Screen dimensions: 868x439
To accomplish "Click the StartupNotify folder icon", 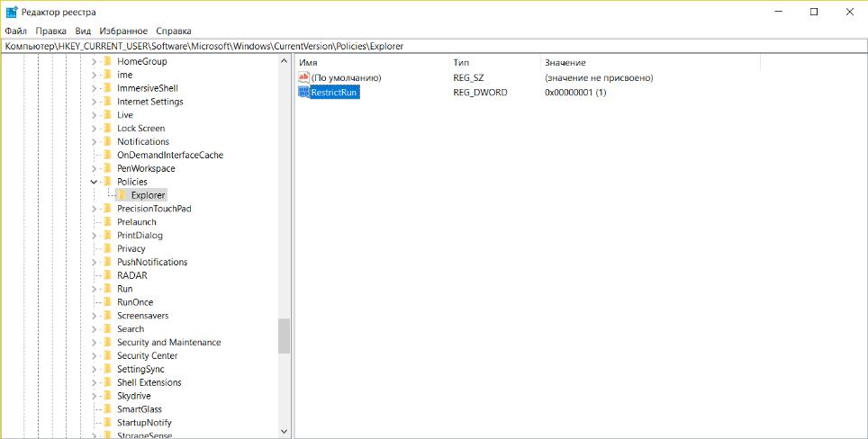I will [x=107, y=423].
